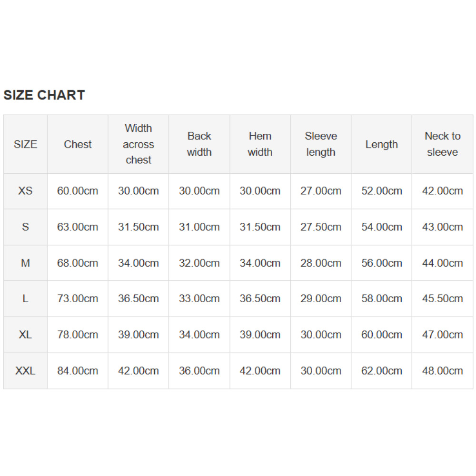476x476 pixels.
Task: Click the Width across chest header
Action: [x=139, y=144]
